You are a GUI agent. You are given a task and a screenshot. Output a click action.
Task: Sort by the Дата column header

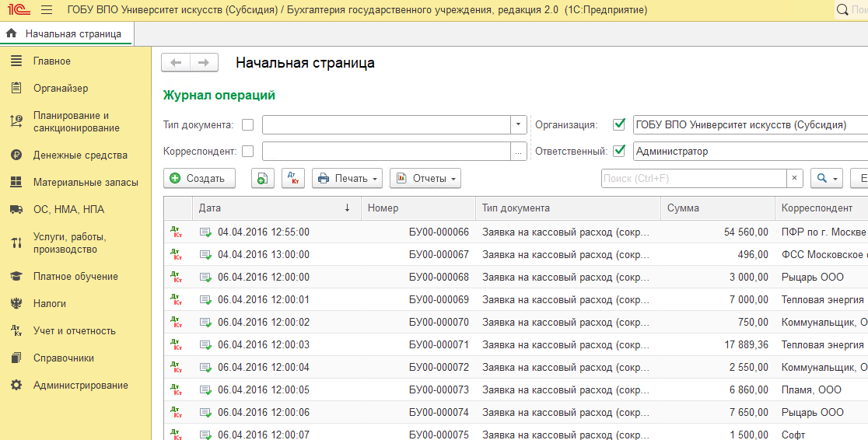pos(275,208)
